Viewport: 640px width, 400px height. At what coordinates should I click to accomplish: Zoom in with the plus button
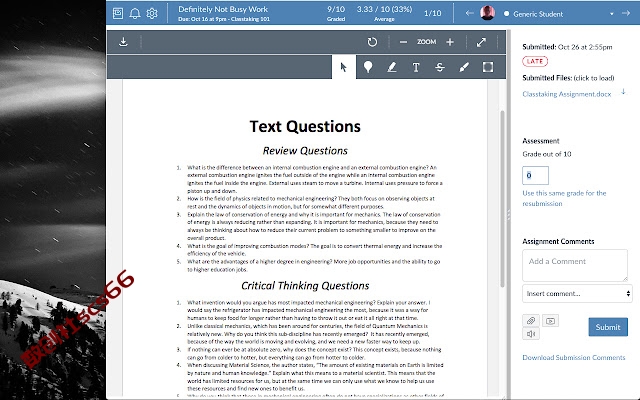point(450,42)
